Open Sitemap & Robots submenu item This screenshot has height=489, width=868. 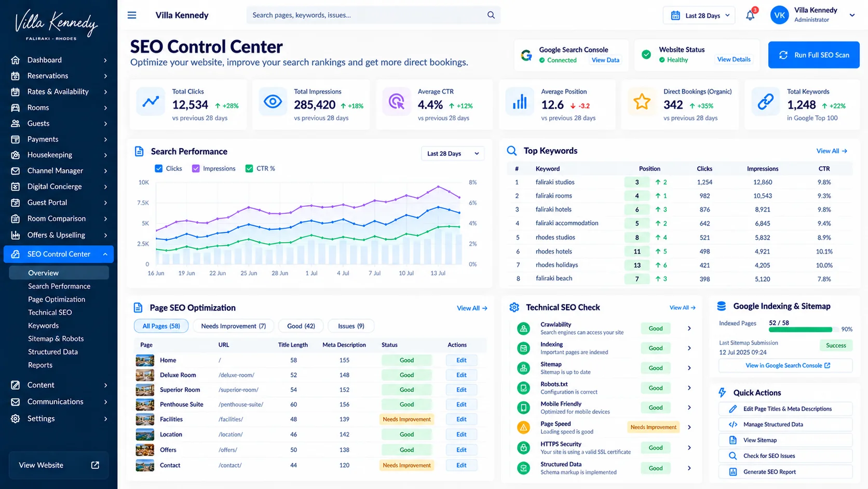coord(56,339)
